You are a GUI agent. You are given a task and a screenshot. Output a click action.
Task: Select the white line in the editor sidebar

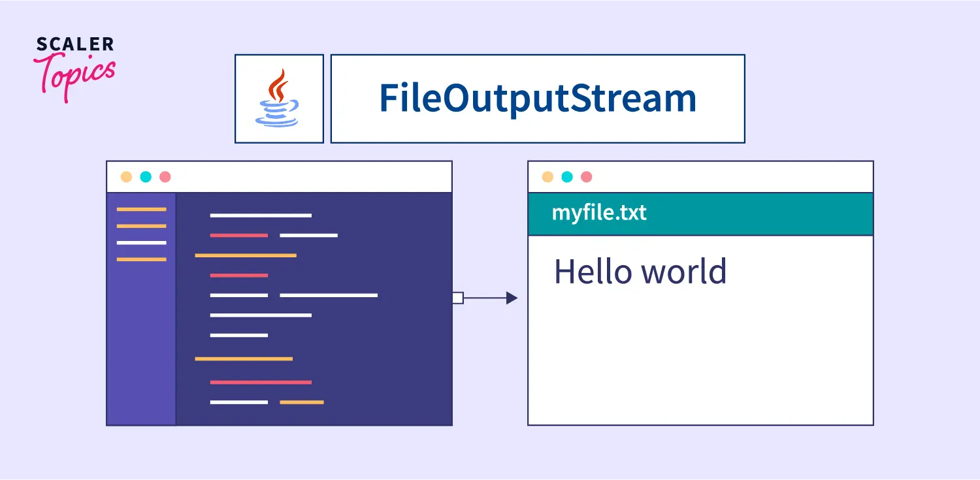coord(141,243)
